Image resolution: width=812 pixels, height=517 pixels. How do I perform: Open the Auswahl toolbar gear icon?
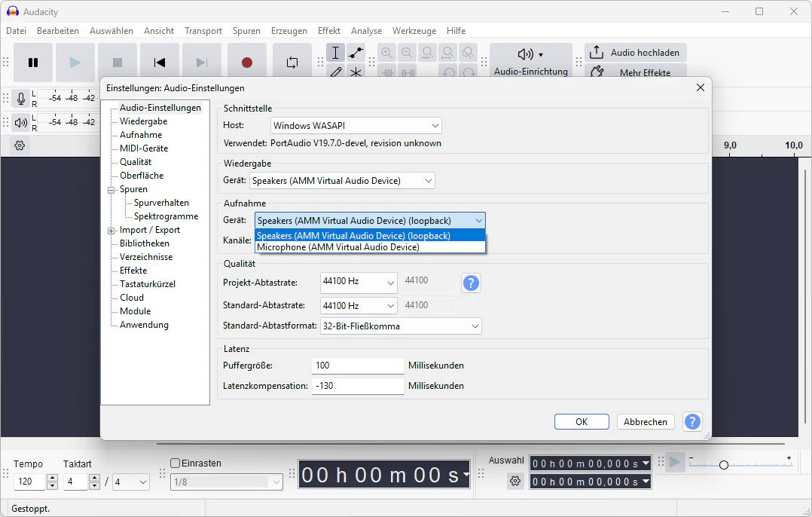pyautogui.click(x=514, y=482)
